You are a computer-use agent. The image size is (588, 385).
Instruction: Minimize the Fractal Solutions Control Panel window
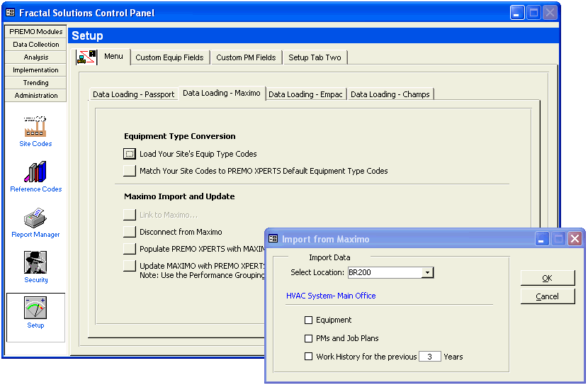516,13
